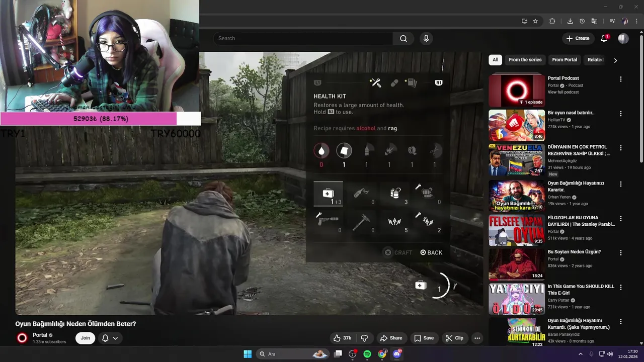The height and width of the screenshot is (362, 644).
Task: Open more actions ellipsis below video
Action: point(477,338)
